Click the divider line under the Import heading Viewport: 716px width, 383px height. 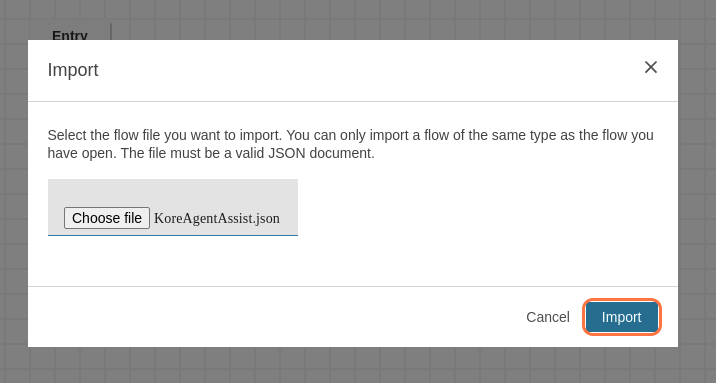pos(353,101)
